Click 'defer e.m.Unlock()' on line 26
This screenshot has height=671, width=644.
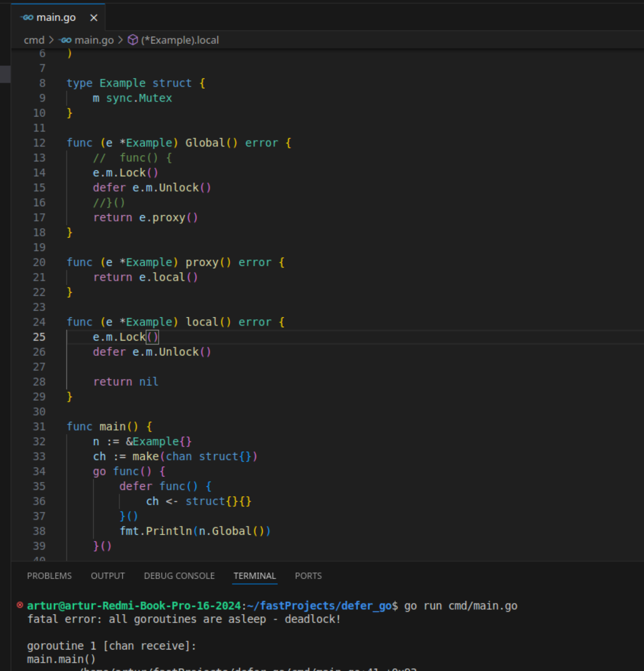(152, 352)
